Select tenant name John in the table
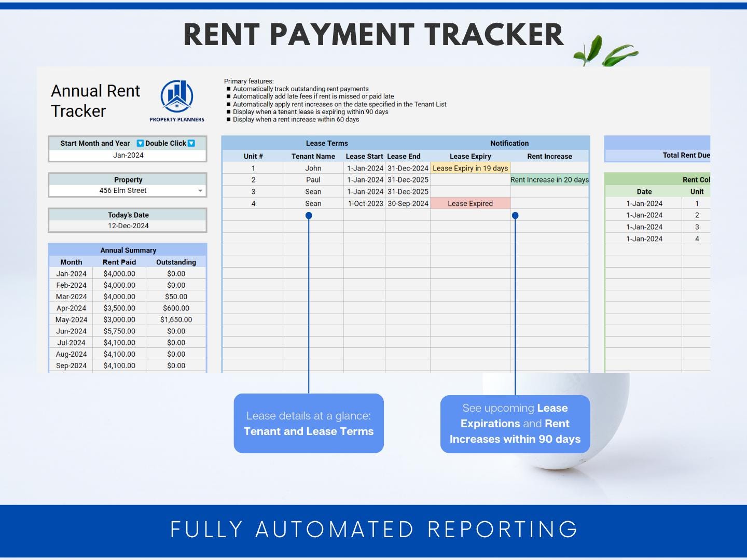This screenshot has width=747, height=560. pos(313,168)
